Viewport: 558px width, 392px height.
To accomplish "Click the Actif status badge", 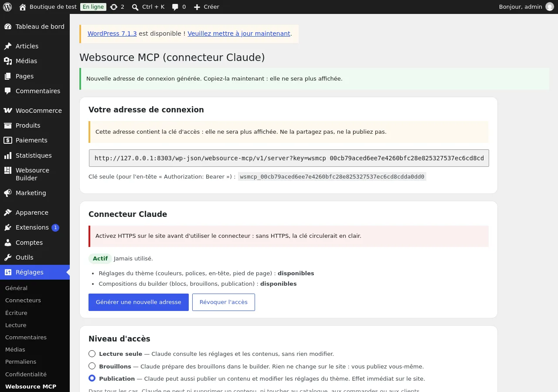I will click(x=100, y=258).
